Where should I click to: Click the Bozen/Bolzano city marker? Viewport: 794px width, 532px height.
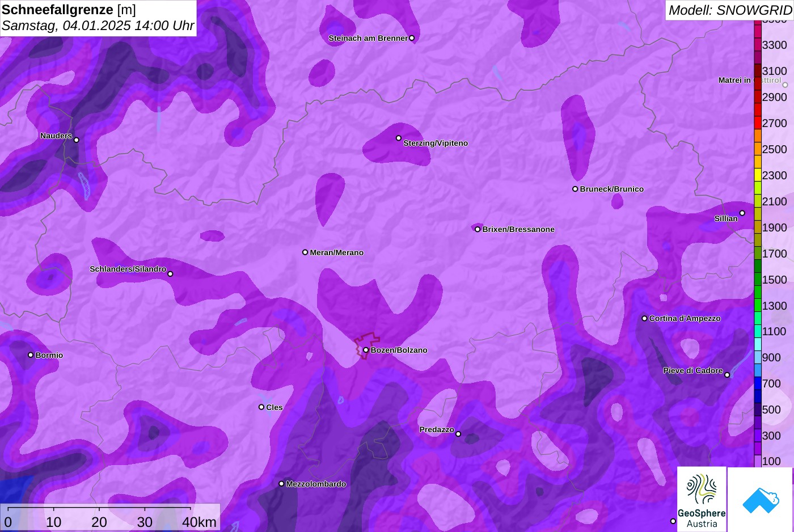coord(366,350)
